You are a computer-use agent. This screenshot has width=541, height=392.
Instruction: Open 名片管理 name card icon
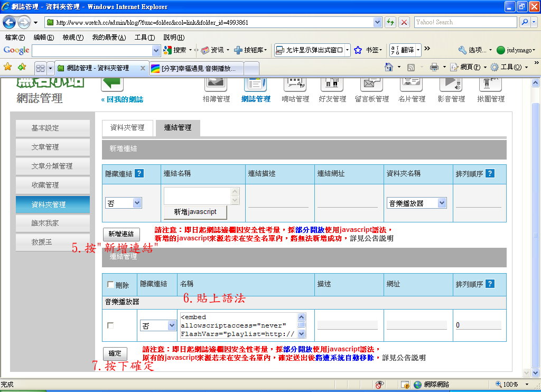[x=411, y=85]
